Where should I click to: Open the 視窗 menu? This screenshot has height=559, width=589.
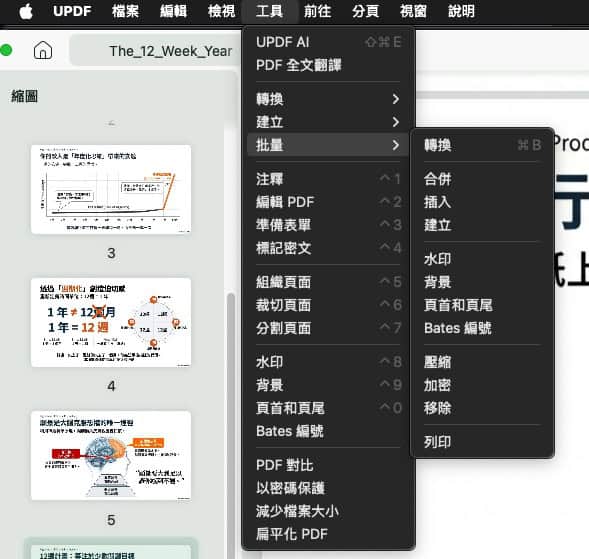tap(414, 11)
